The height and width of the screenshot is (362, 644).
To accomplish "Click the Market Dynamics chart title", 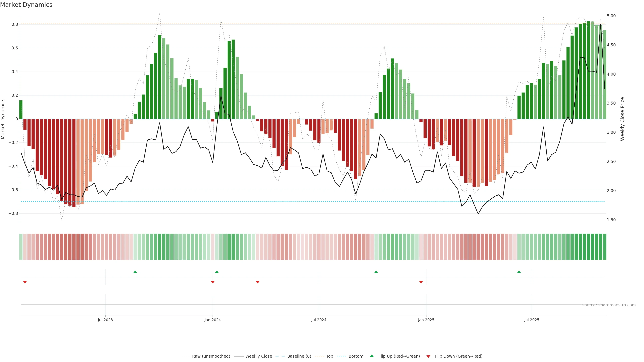I will (x=26, y=5).
